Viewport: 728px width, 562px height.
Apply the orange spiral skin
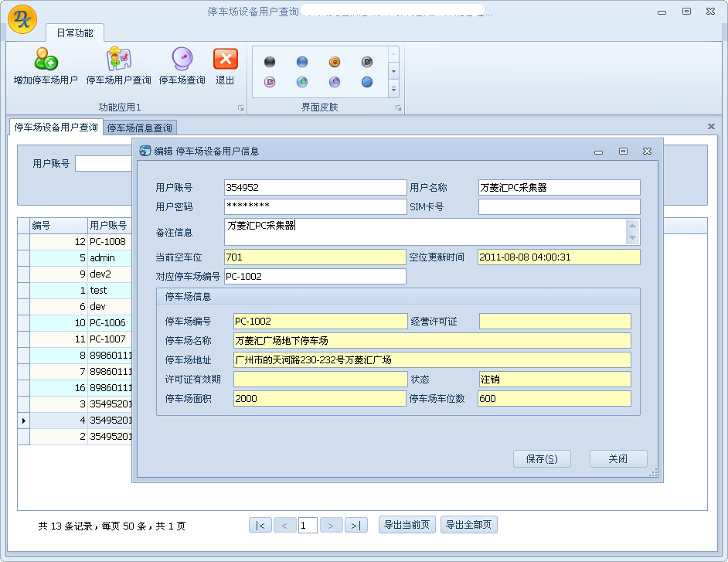pyautogui.click(x=335, y=62)
